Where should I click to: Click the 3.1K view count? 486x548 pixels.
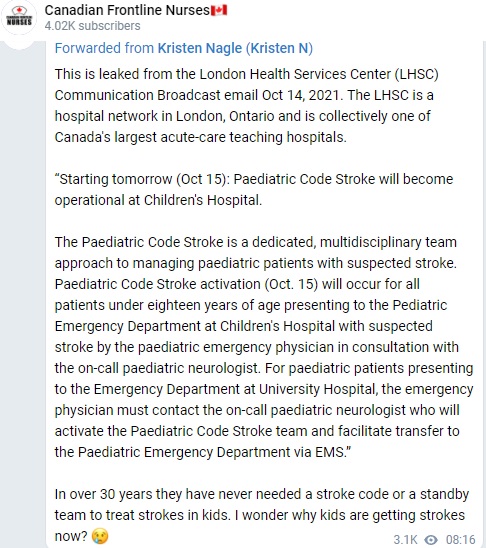405,539
